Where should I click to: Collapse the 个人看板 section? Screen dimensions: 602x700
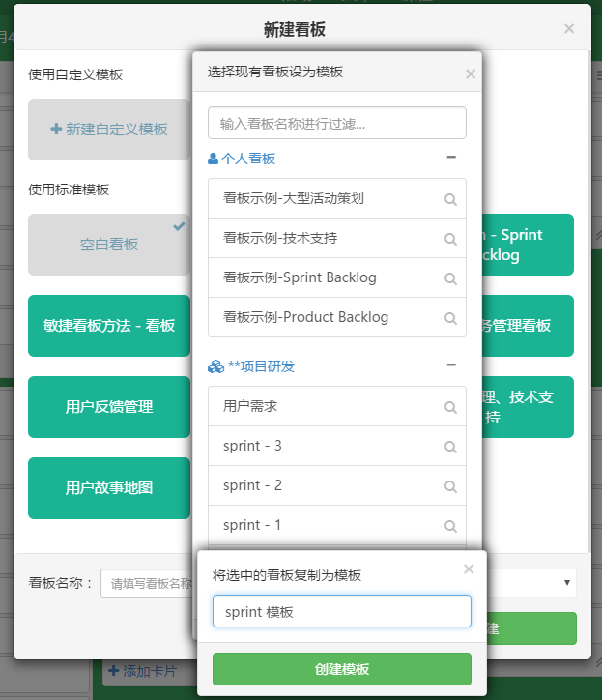point(451,158)
